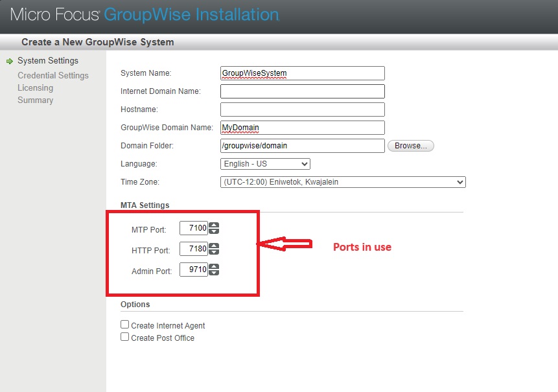Go to Credential Settings step
This screenshot has width=558, height=392.
53,76
